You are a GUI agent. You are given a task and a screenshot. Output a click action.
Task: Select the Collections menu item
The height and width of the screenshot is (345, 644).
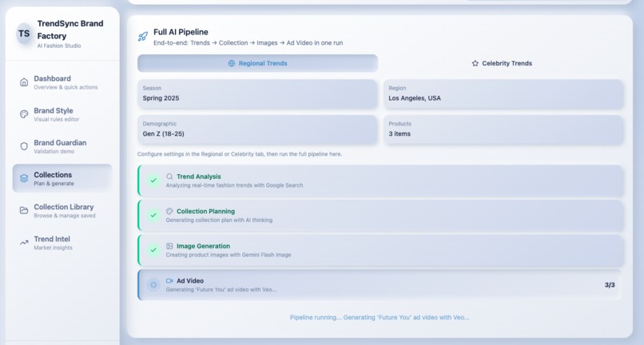click(x=62, y=178)
